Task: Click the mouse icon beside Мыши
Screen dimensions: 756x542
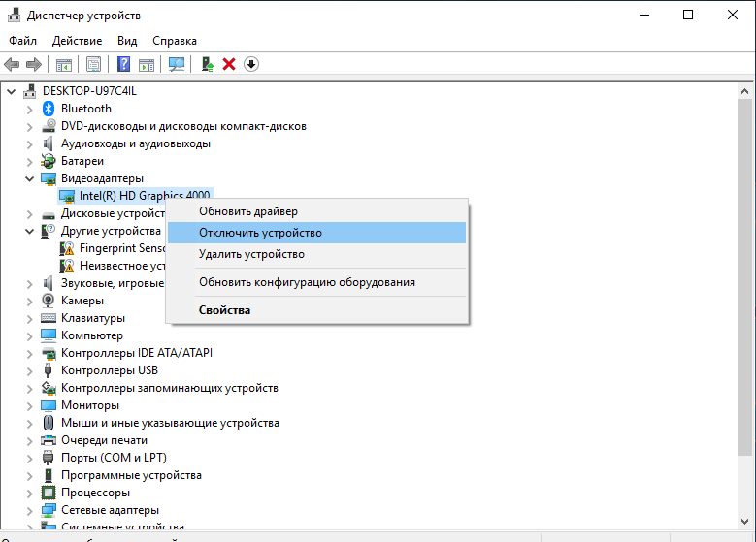Action: point(49,423)
